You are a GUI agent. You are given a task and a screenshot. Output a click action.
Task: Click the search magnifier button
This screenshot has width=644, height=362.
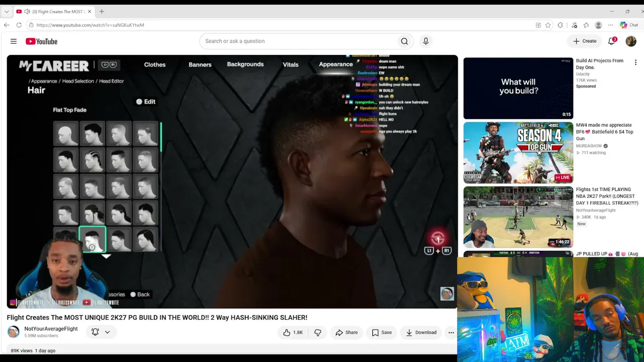pos(404,41)
